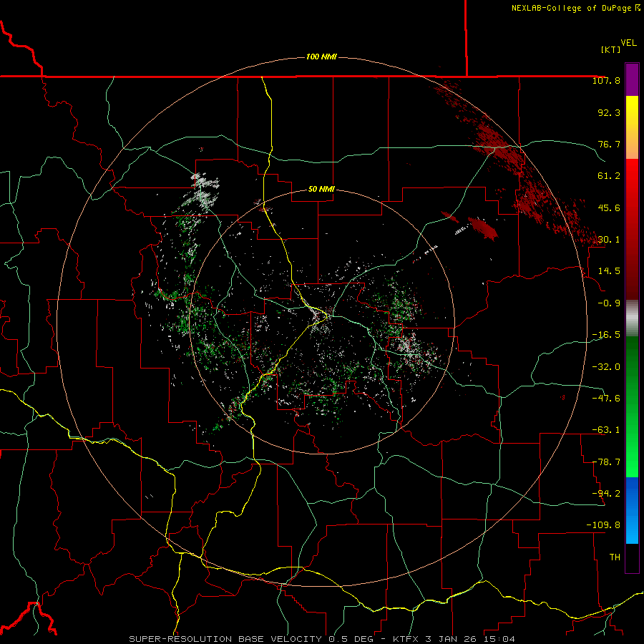The width and height of the screenshot is (644, 644).
Task: Click the -63.1 legend value
Action: click(x=606, y=430)
